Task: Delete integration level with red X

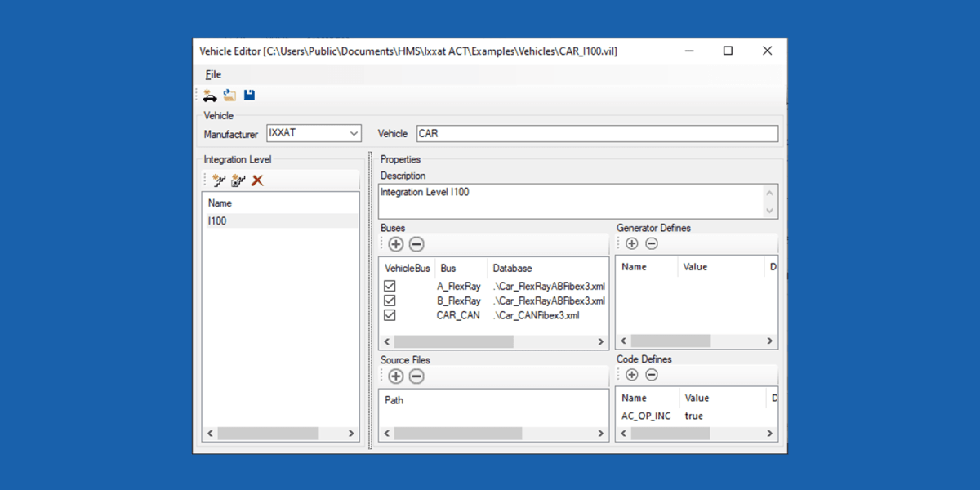Action: click(x=257, y=180)
